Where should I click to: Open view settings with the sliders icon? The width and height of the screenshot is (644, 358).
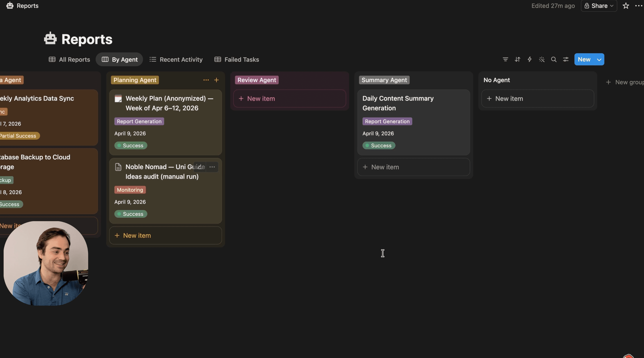point(566,59)
